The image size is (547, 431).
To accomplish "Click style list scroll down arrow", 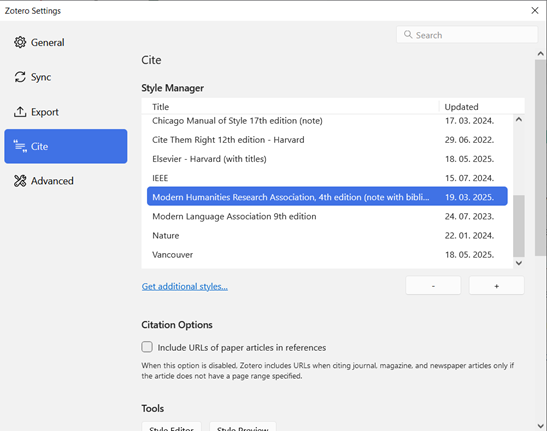I will 519,263.
